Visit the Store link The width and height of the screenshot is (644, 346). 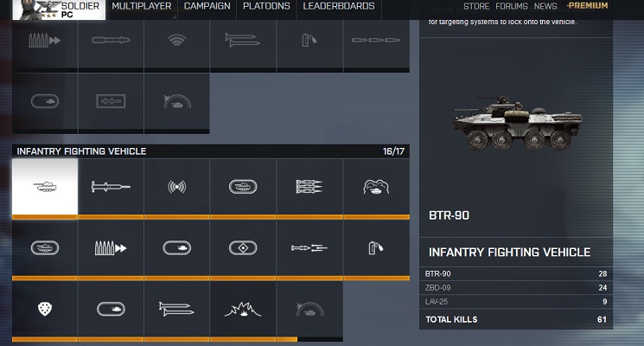476,7
